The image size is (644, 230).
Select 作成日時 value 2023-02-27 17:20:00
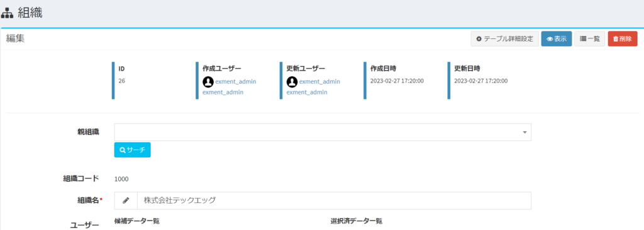click(x=397, y=81)
